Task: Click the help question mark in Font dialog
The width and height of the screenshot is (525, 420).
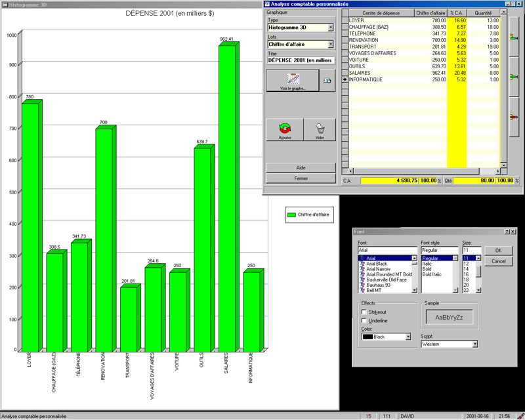Action: (x=506, y=232)
